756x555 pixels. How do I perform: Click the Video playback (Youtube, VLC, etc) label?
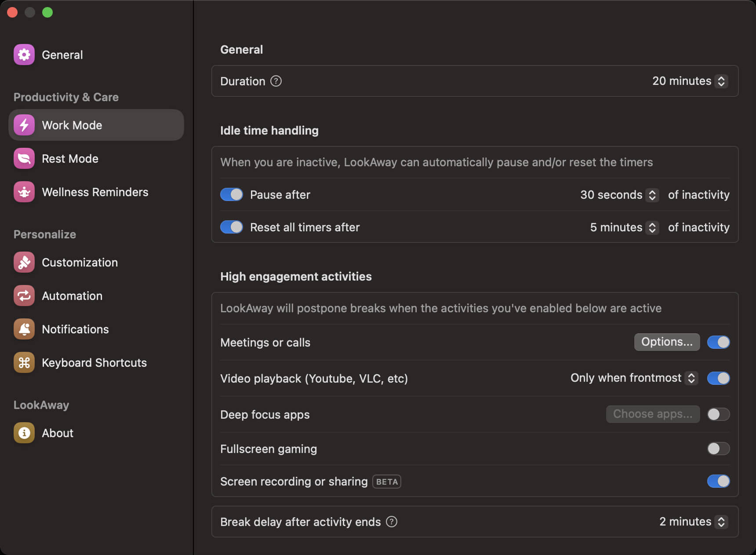(x=314, y=378)
